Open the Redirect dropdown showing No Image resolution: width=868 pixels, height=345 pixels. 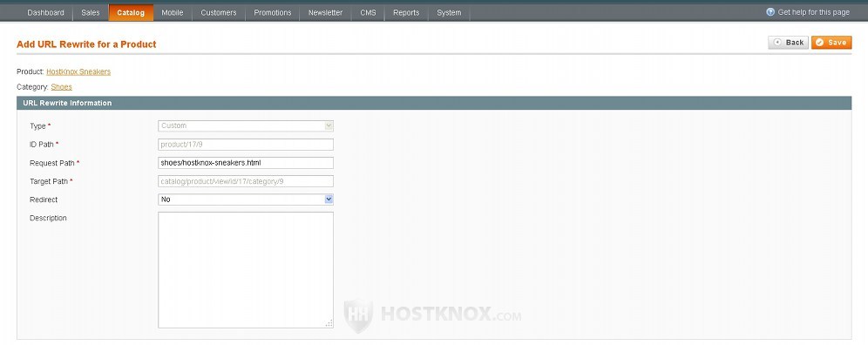click(x=246, y=200)
